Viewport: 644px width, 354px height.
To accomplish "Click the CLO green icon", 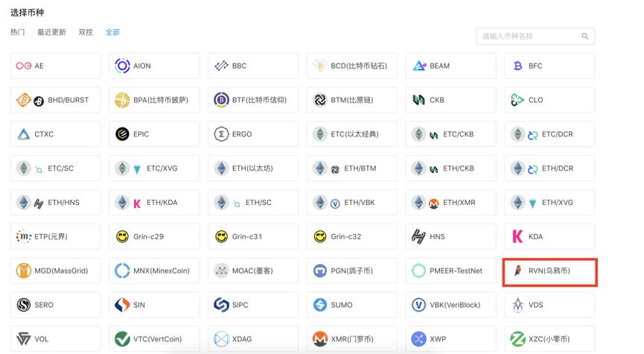I will coord(517,100).
